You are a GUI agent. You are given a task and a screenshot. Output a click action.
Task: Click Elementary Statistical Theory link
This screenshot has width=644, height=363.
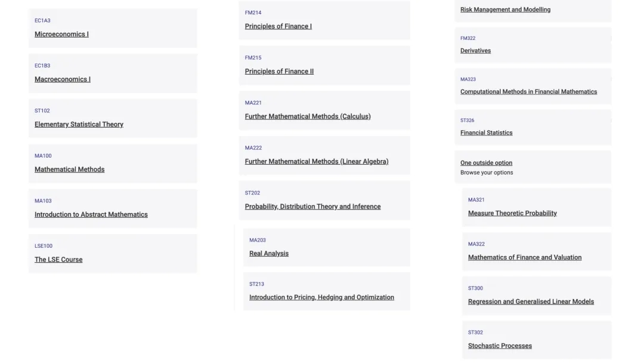click(79, 125)
